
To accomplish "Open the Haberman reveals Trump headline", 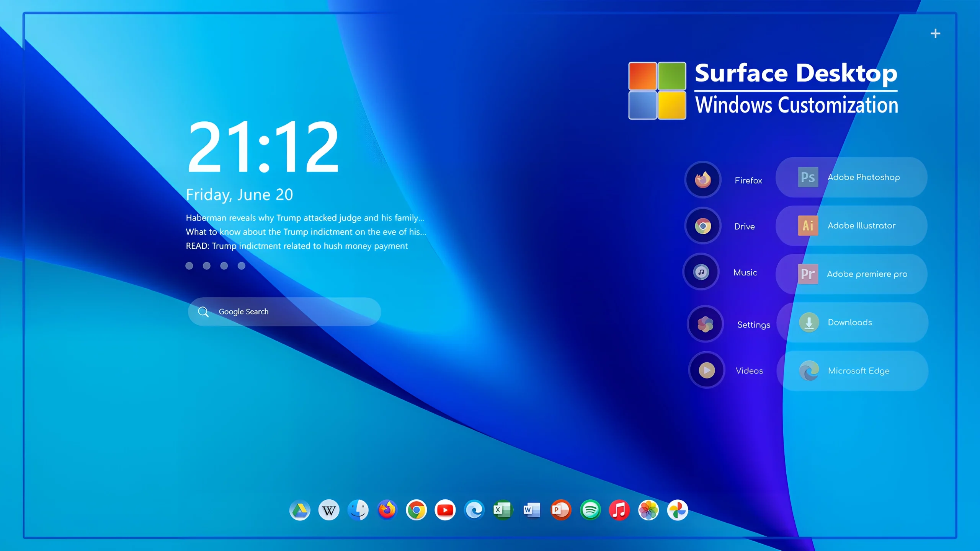I will click(305, 218).
